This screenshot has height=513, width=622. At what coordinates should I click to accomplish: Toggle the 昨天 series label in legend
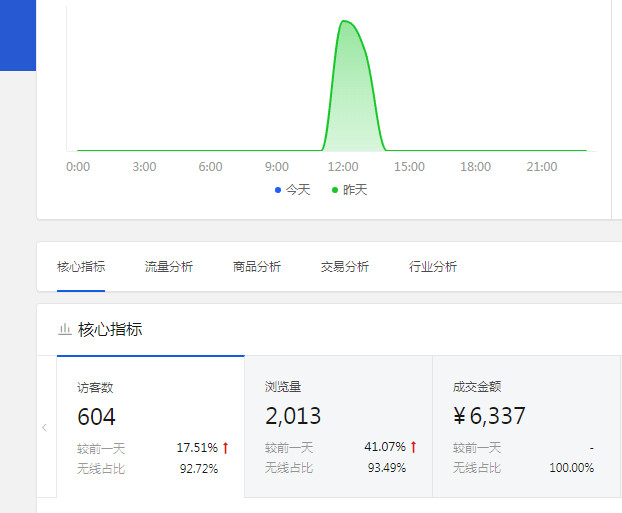[355, 190]
